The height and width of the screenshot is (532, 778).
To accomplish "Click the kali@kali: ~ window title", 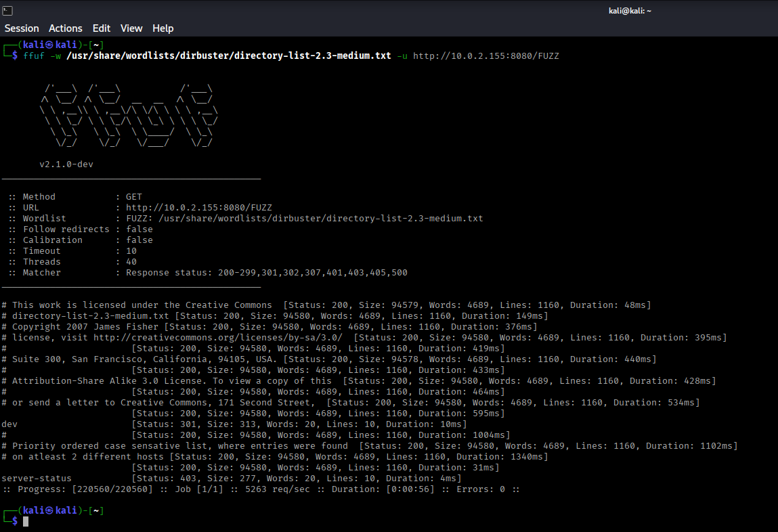I will coord(630,11).
